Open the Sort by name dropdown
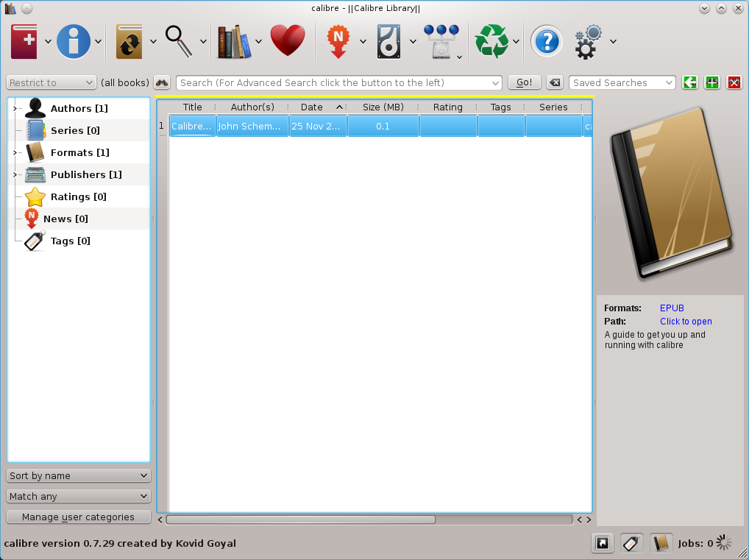The width and height of the screenshot is (749, 560). coord(79,476)
